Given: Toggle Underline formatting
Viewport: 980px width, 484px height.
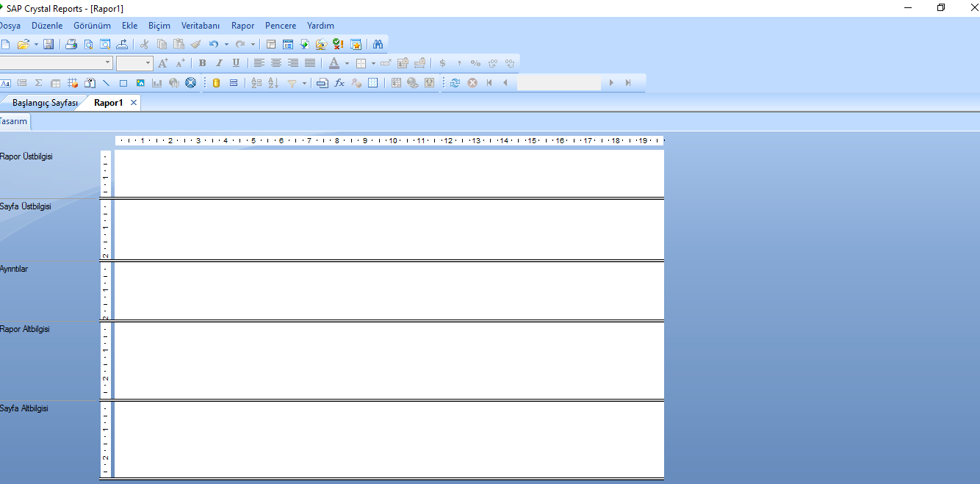Looking at the screenshot, I should [x=236, y=63].
